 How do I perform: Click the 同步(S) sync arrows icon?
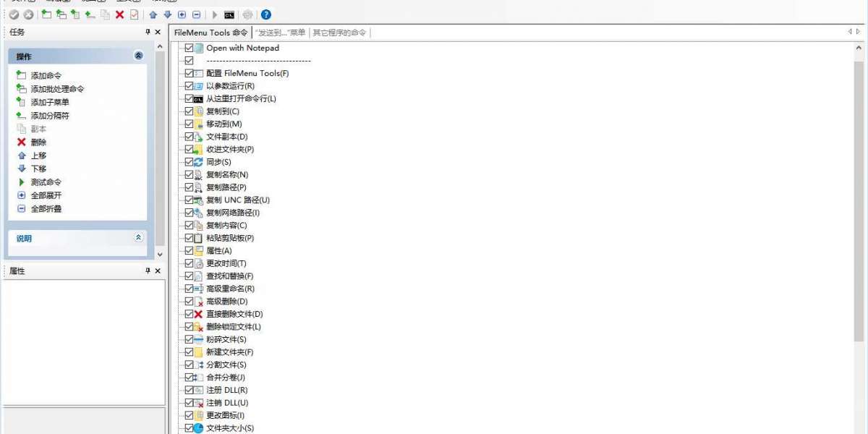click(x=199, y=162)
